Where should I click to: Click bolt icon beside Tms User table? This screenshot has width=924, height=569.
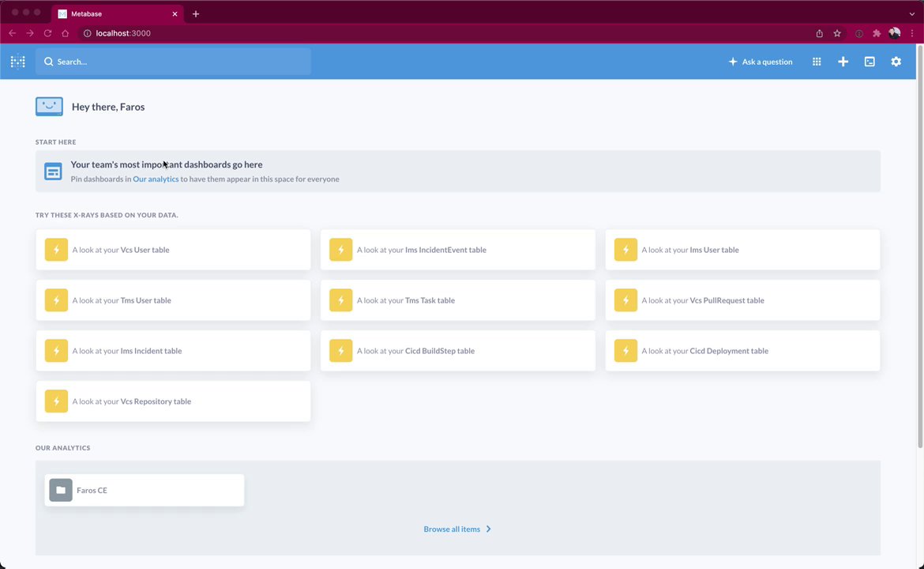[x=56, y=300]
